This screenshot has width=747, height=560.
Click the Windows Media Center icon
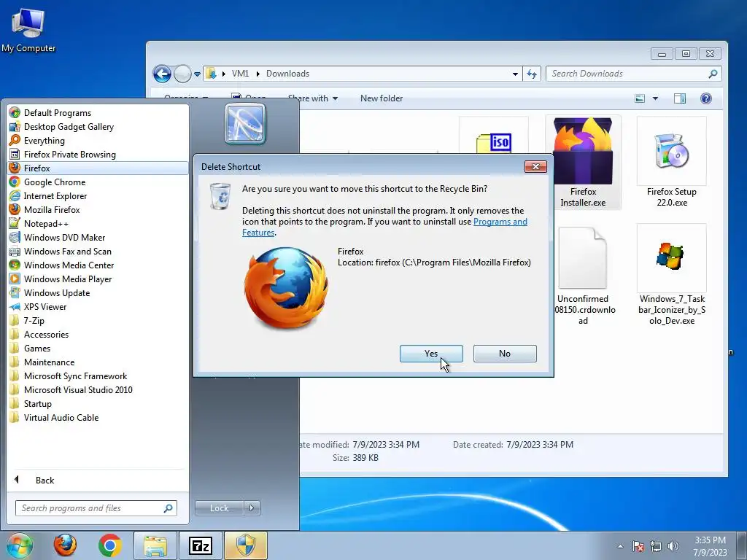pyautogui.click(x=15, y=265)
